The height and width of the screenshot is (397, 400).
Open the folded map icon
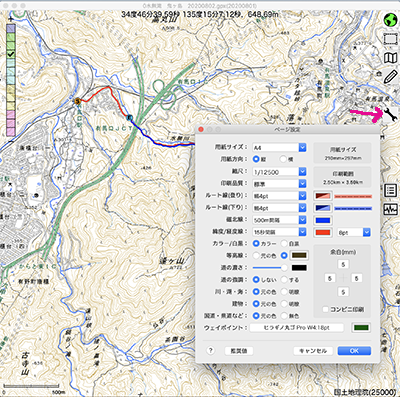[390, 58]
